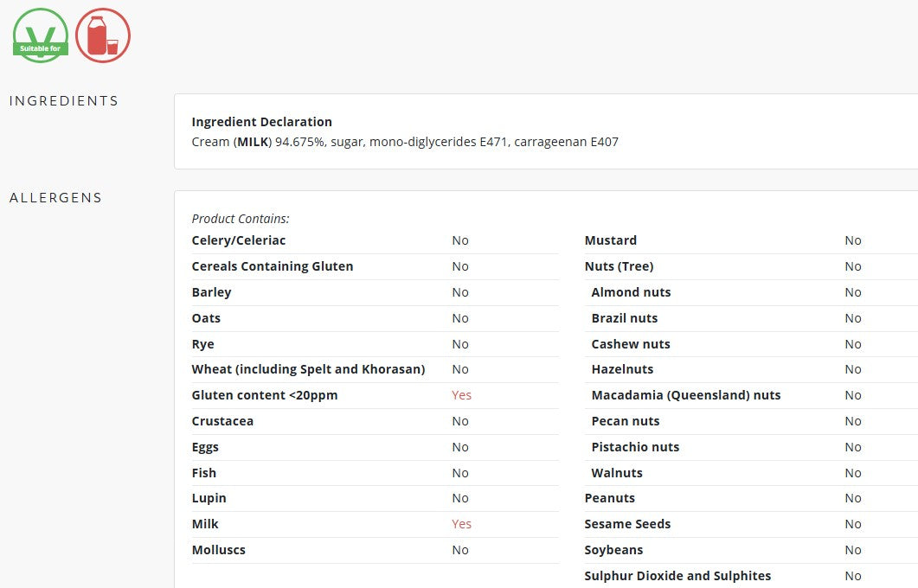Image resolution: width=918 pixels, height=588 pixels.
Task: Click the Wheat (including Spelt and Khorasan) label
Action: (x=309, y=369)
